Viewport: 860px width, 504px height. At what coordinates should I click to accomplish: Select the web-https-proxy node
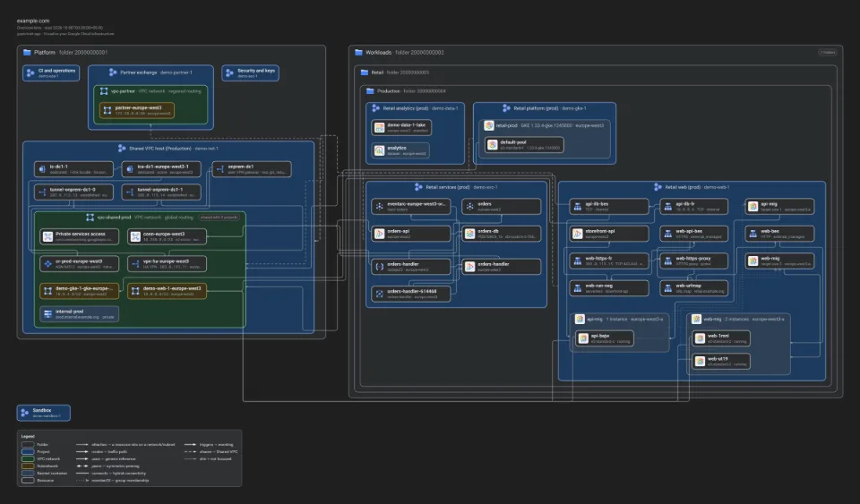(x=694, y=261)
